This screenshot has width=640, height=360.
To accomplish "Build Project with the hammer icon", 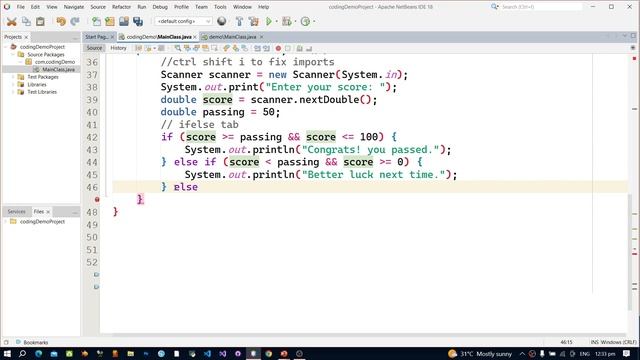I will coord(240,21).
